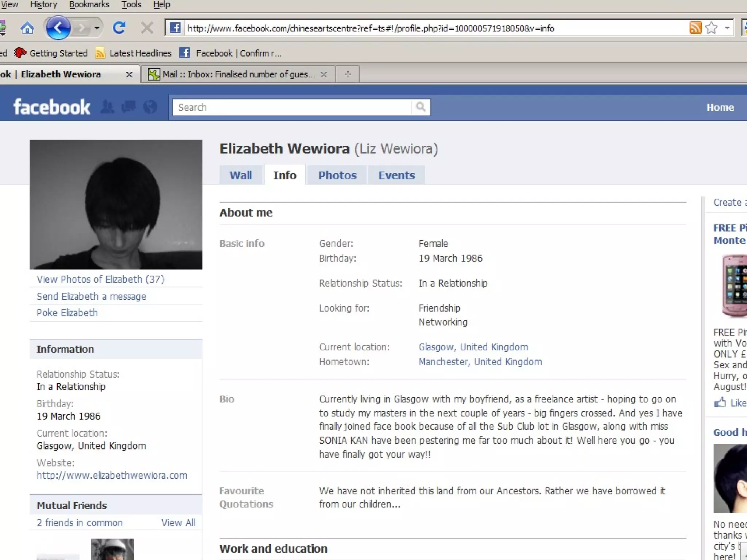The height and width of the screenshot is (560, 747).
Task: Open Facebook friend requests icon
Action: (107, 107)
